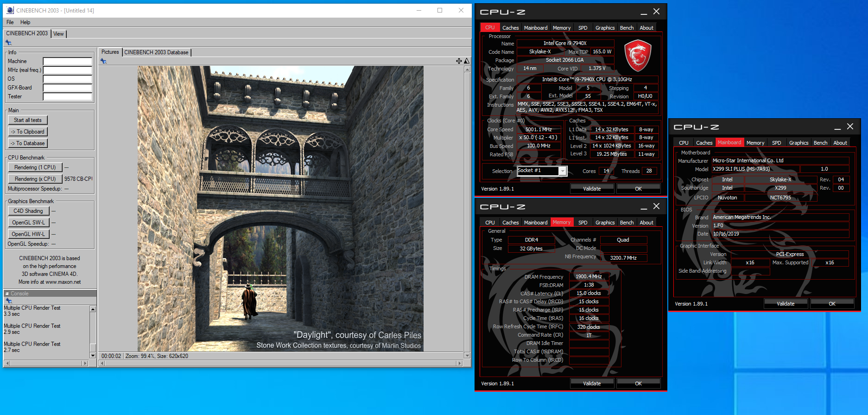Click the picture view's horizontal scrollbar right arrow
This screenshot has width=868, height=415.
pyautogui.click(x=460, y=363)
